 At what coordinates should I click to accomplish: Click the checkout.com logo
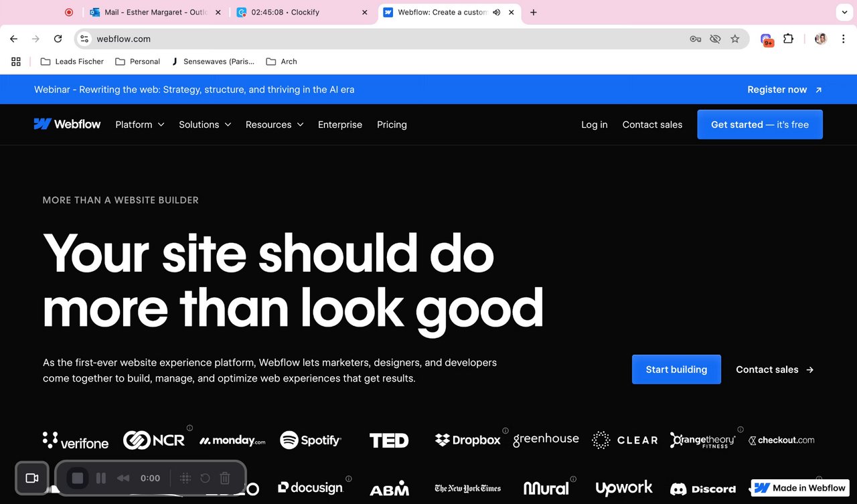click(781, 440)
